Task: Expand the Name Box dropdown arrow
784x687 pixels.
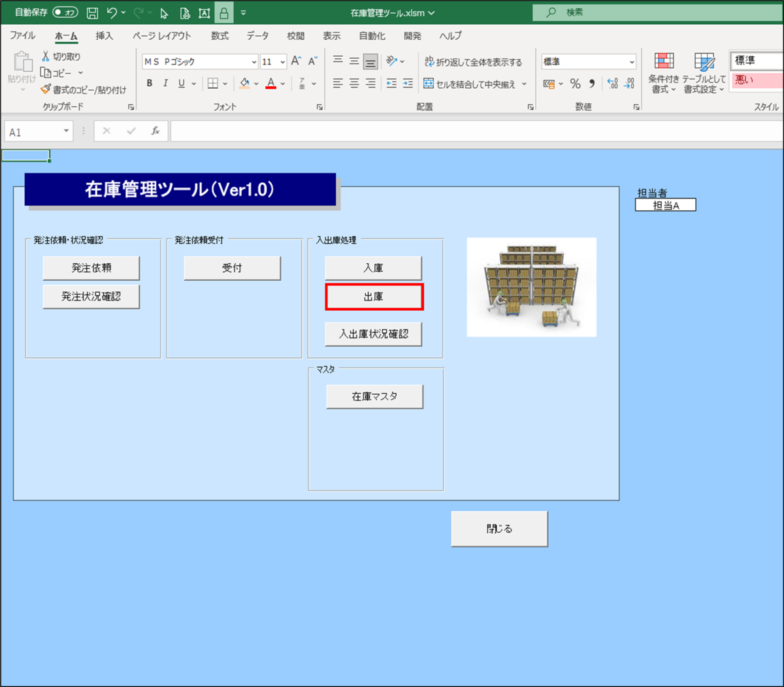Action: (x=66, y=131)
